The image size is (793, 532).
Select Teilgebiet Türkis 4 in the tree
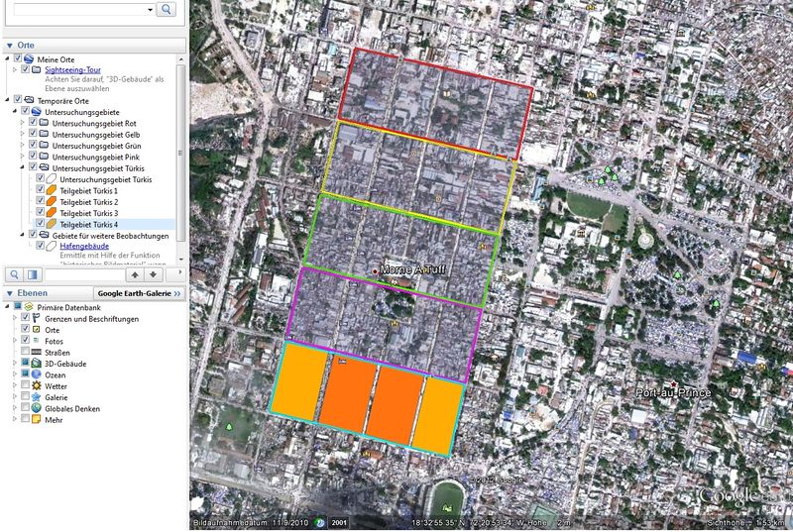pyautogui.click(x=89, y=225)
